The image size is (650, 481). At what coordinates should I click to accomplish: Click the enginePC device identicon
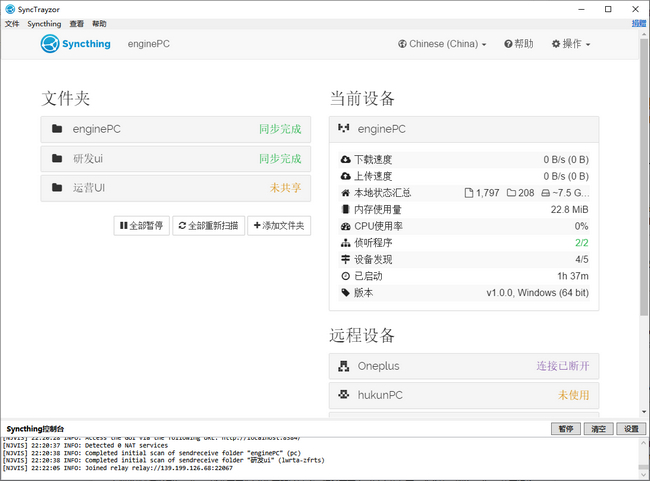click(344, 128)
